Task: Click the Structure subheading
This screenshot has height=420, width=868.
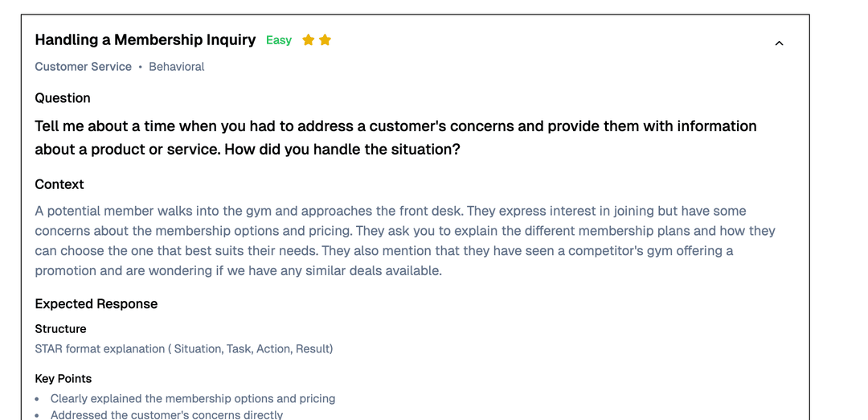Action: 60,329
